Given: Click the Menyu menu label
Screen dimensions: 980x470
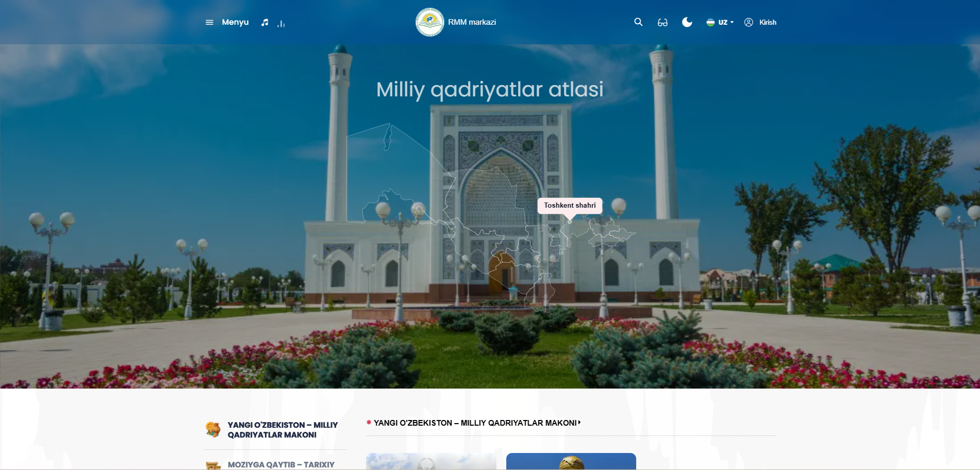Looking at the screenshot, I should (235, 22).
